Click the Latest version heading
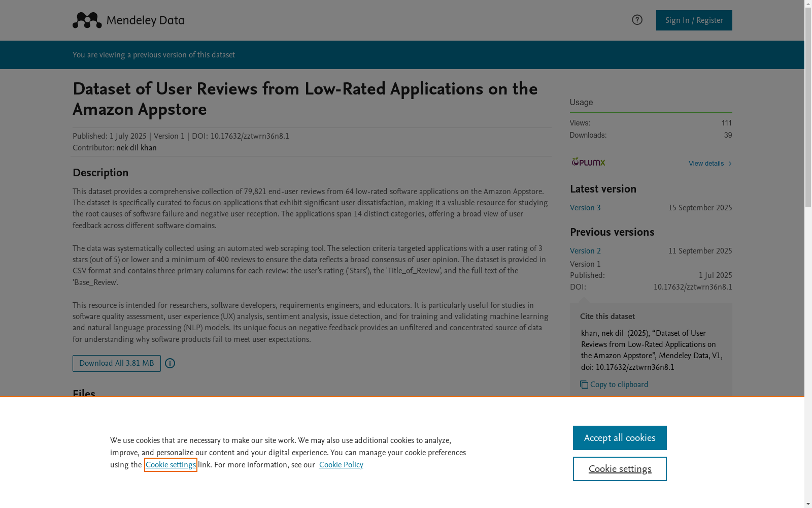 (x=603, y=189)
